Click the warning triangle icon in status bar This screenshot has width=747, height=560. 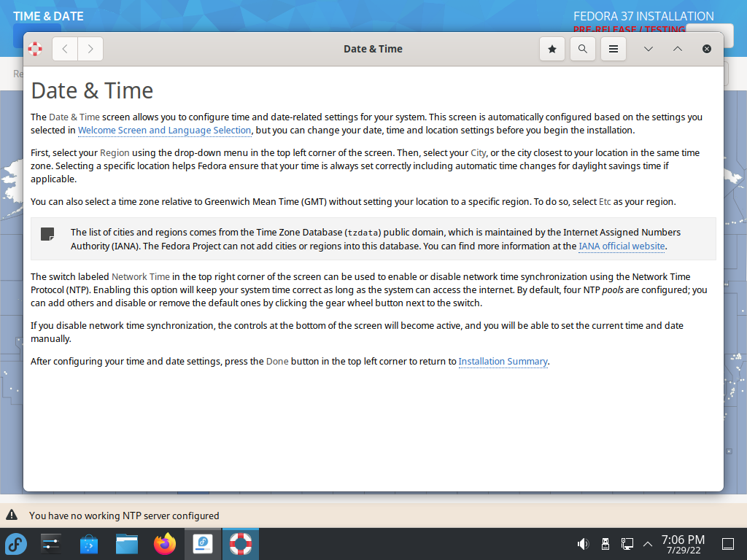pyautogui.click(x=12, y=516)
